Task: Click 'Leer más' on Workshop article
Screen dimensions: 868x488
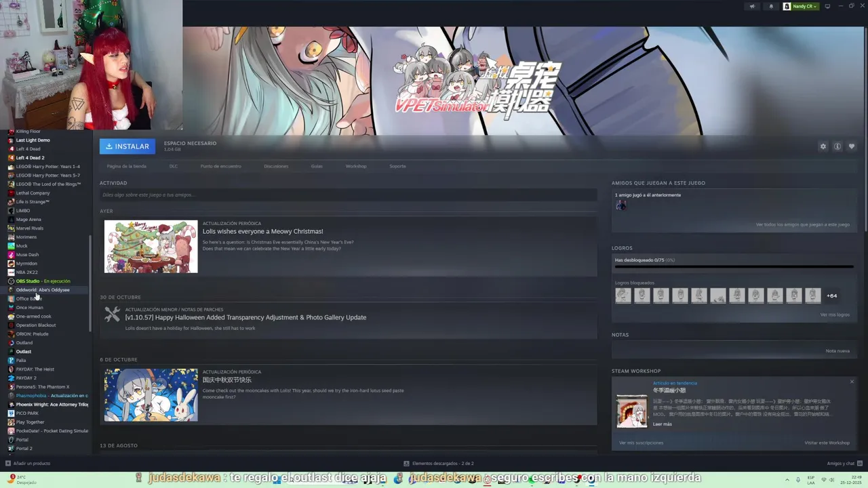Action: 663,424
